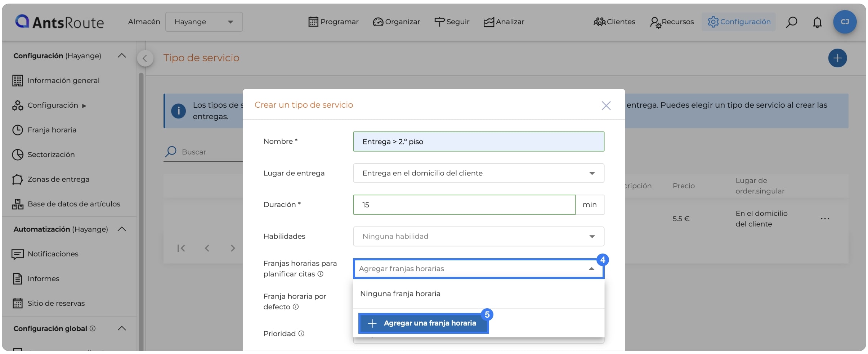Open the Analizar menu
Image resolution: width=868 pixels, height=354 pixels.
(504, 22)
